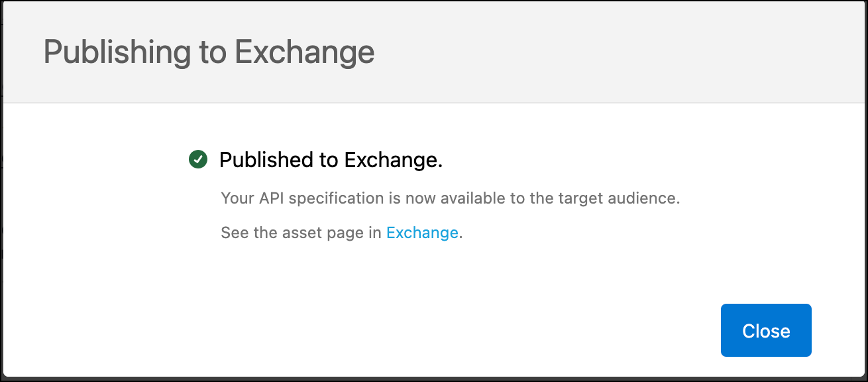The height and width of the screenshot is (382, 868).
Task: Click the green success checkmark icon
Action: click(198, 160)
